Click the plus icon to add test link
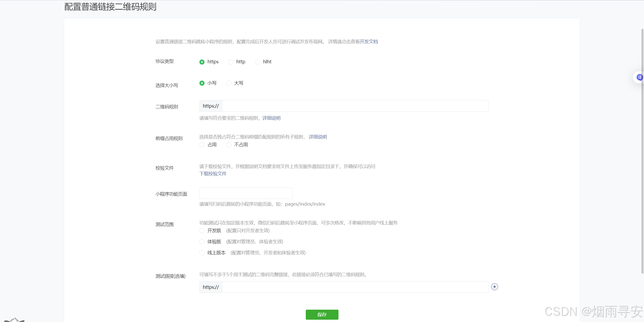The height and width of the screenshot is (322, 644). pos(494,287)
